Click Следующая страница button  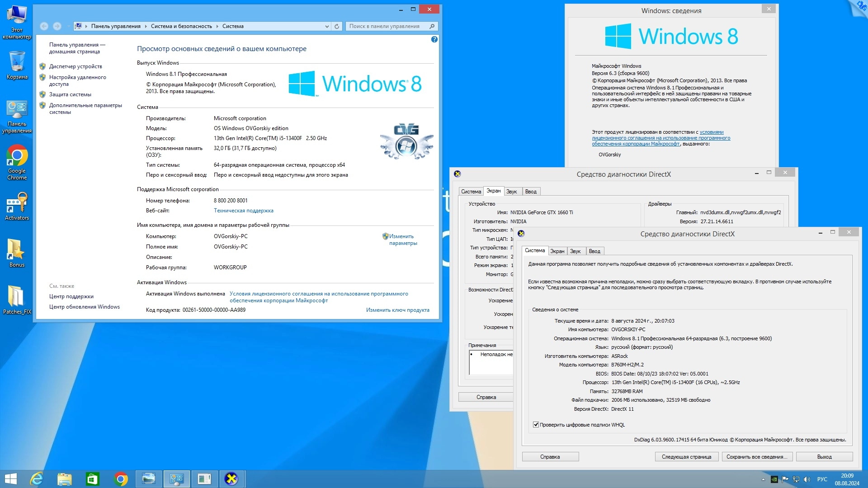tap(686, 457)
